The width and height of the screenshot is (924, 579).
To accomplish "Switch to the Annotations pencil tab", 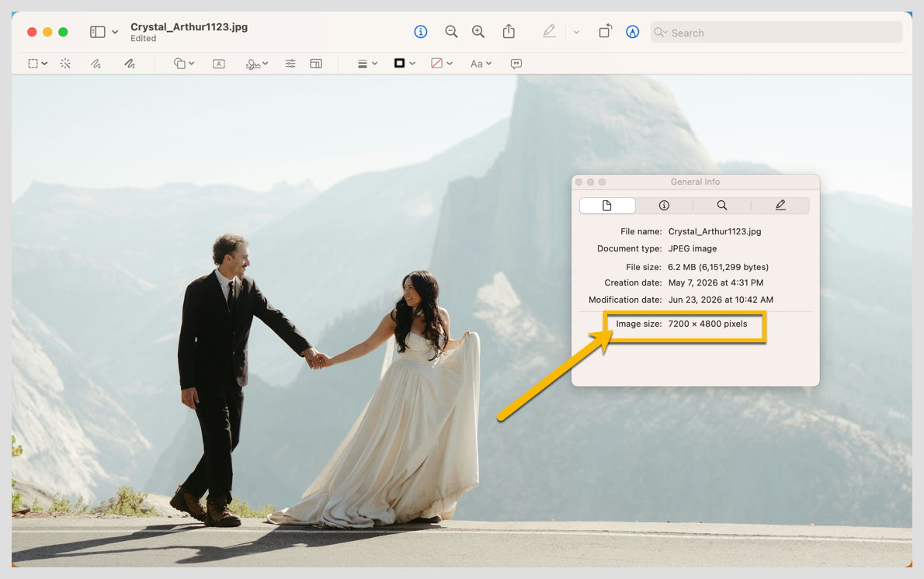I will click(x=780, y=206).
